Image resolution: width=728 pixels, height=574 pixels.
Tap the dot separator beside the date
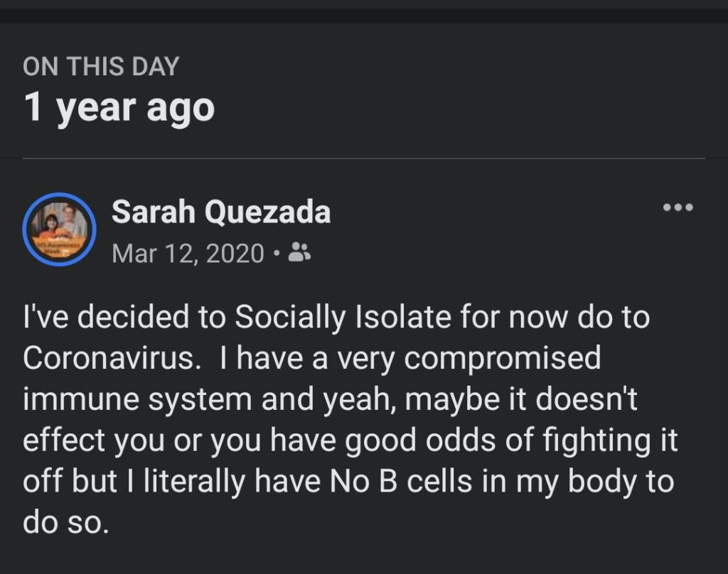pyautogui.click(x=277, y=253)
